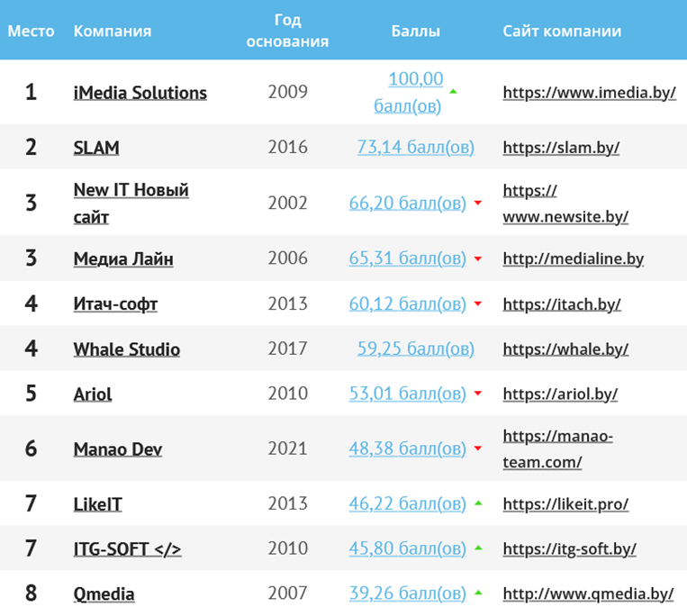Visit https://whale.by/ website link
Viewport: 687px width, 616px height.
[x=565, y=349]
